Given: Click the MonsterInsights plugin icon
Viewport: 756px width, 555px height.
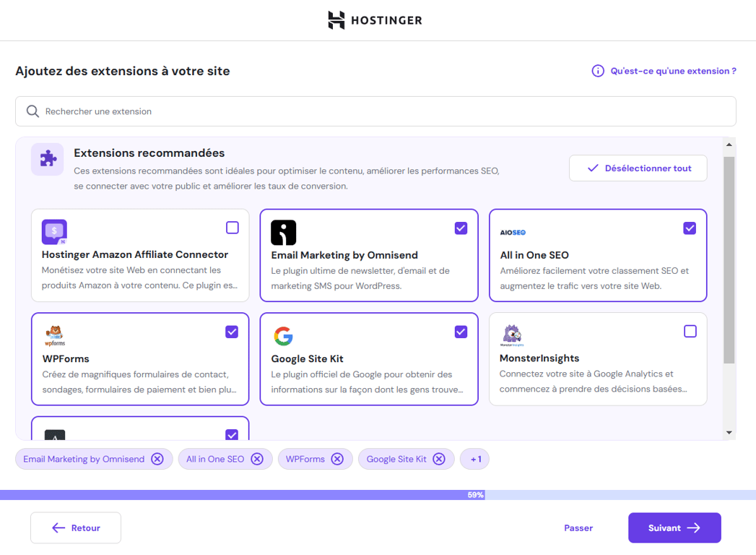Looking at the screenshot, I should click(x=513, y=335).
